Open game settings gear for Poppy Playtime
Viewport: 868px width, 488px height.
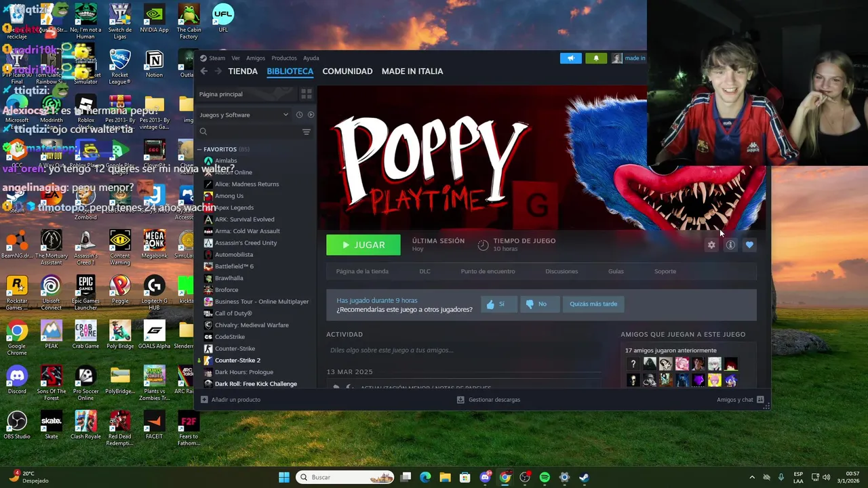(711, 245)
